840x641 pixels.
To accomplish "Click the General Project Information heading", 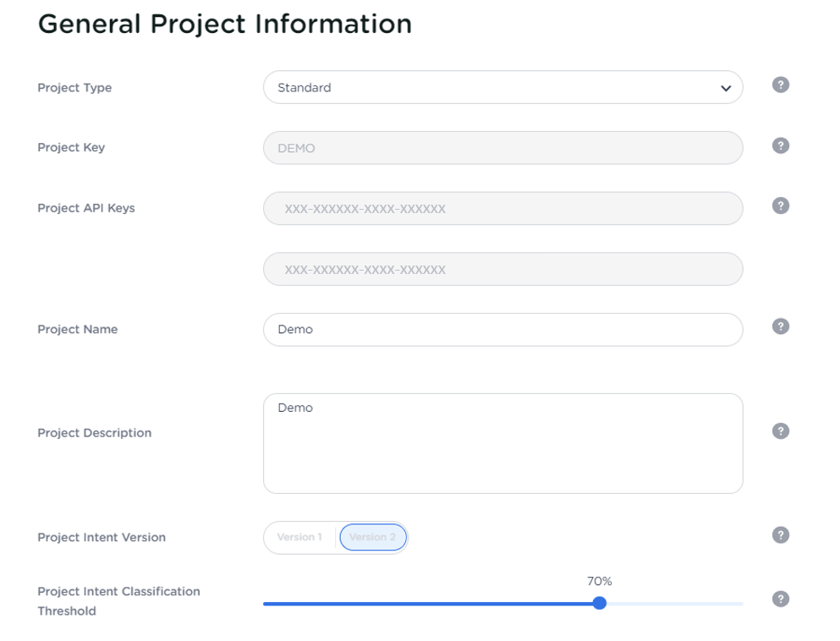I will [x=225, y=25].
